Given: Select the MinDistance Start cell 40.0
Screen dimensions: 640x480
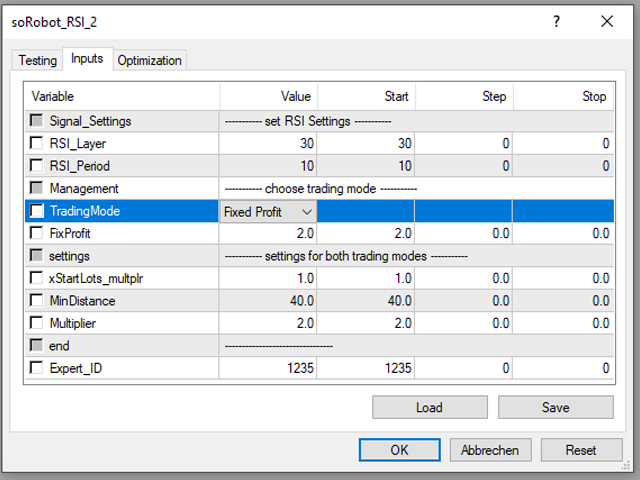Looking at the screenshot, I should coord(366,300).
